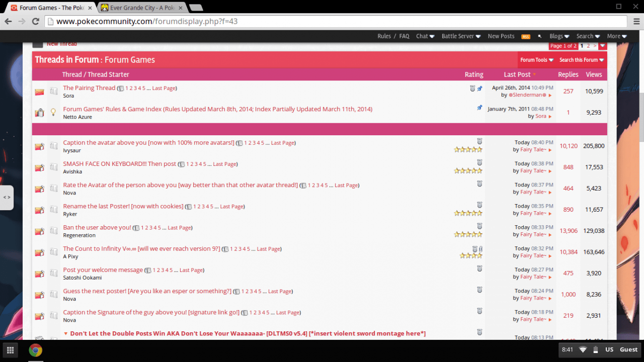This screenshot has height=362, width=644.
Task: Open Forum Tools dropdown
Action: coord(537,60)
